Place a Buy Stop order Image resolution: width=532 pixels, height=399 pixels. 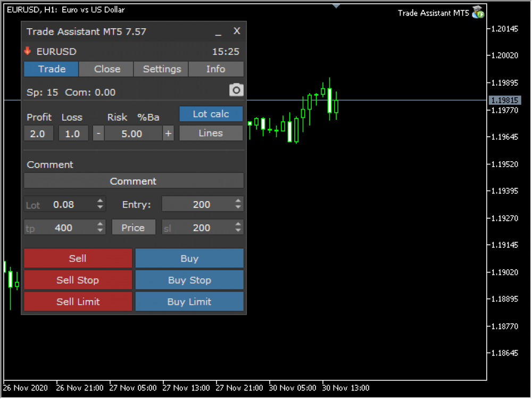[x=189, y=280]
